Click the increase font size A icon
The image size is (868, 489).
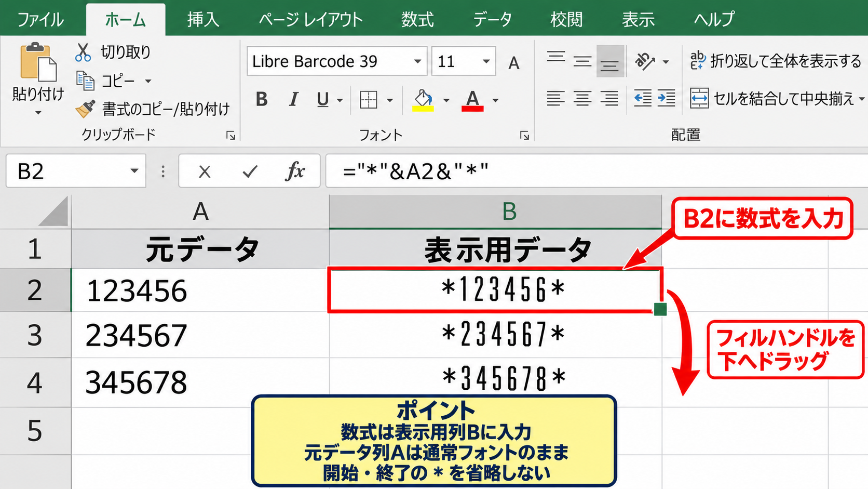(513, 63)
